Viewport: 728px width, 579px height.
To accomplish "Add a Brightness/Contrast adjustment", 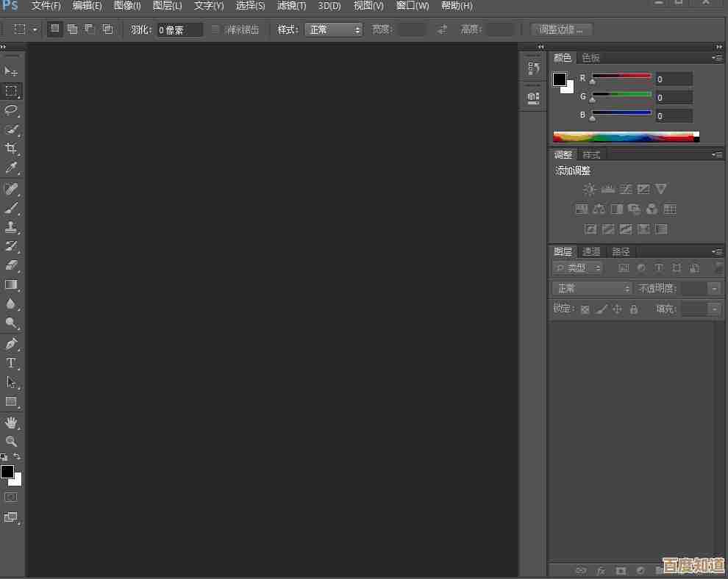I will point(590,190).
